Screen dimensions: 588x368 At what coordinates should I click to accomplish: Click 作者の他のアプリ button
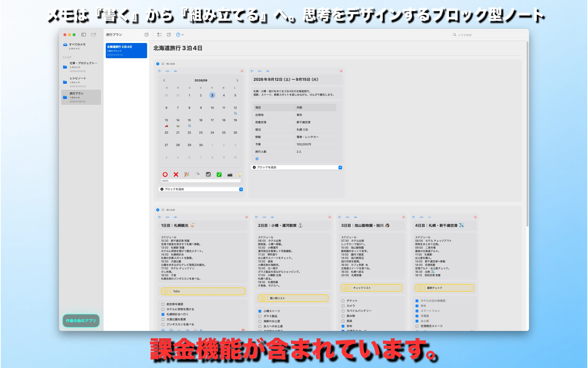click(x=81, y=321)
